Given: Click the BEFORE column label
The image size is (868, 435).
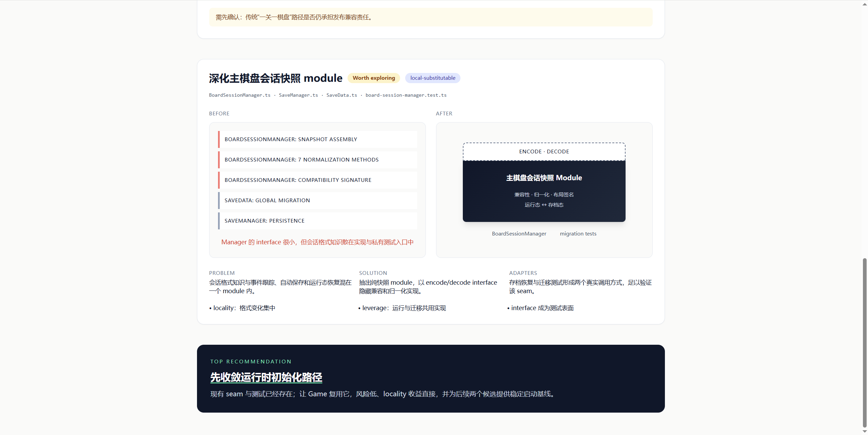Looking at the screenshot, I should (219, 114).
